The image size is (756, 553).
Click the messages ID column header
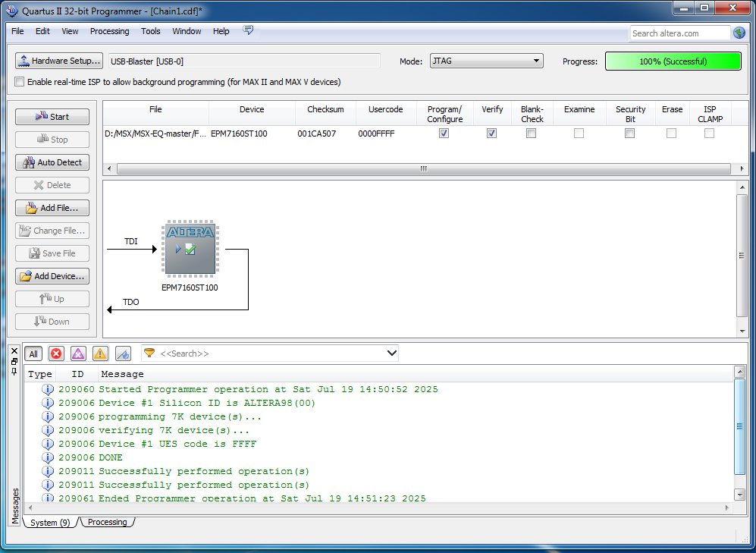pos(77,374)
